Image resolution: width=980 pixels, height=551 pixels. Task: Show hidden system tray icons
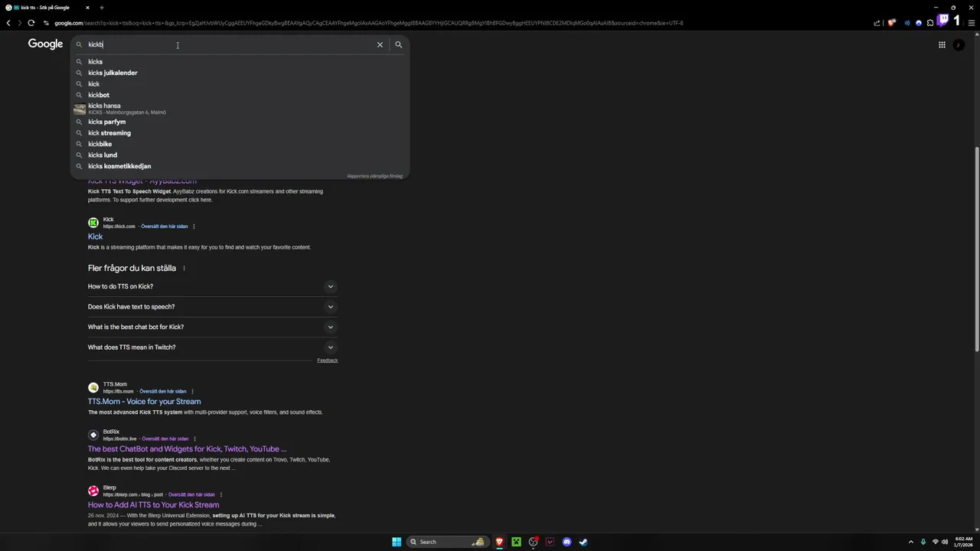pyautogui.click(x=910, y=542)
